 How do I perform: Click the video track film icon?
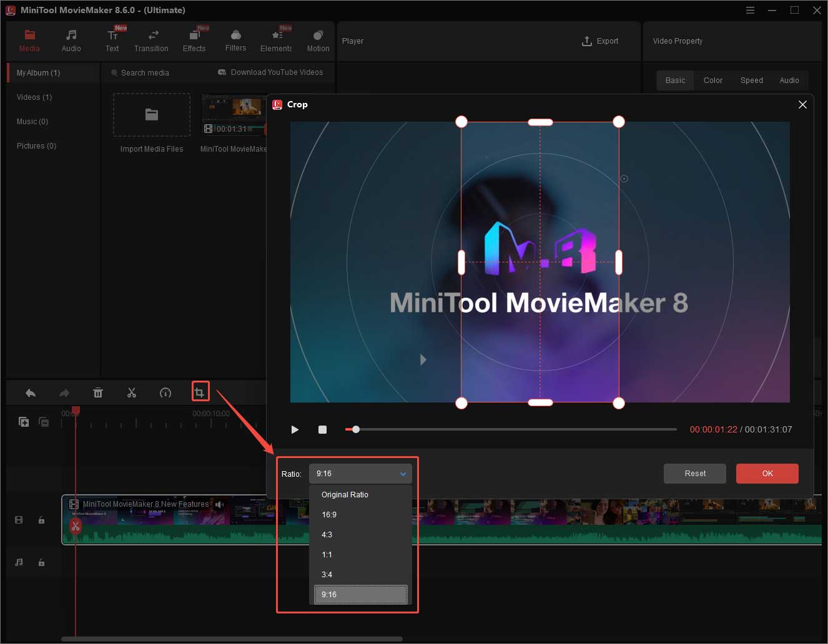19,520
